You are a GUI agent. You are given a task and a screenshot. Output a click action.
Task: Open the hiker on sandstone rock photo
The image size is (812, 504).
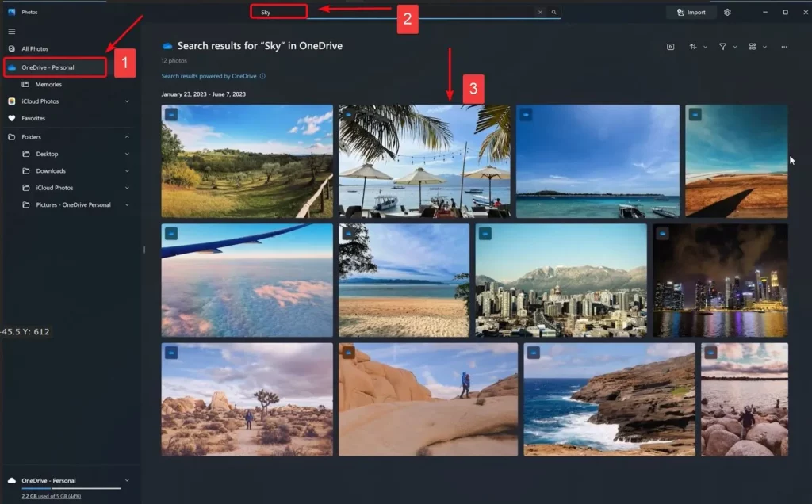(x=428, y=399)
